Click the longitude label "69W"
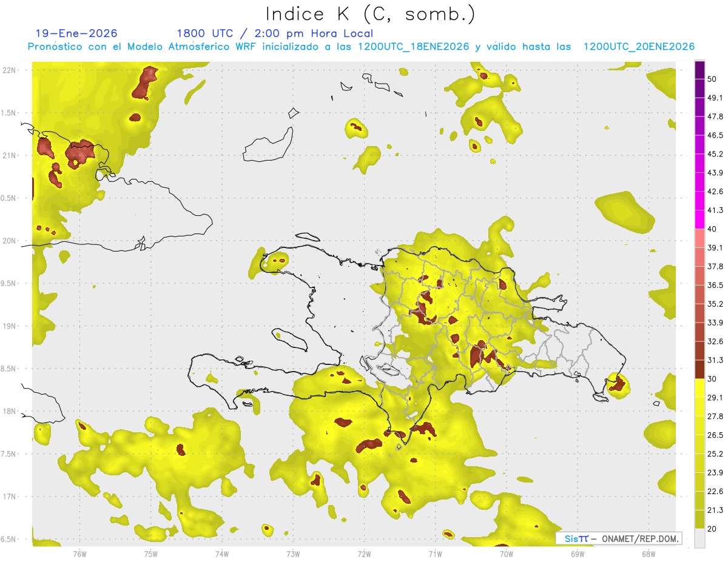 [578, 554]
